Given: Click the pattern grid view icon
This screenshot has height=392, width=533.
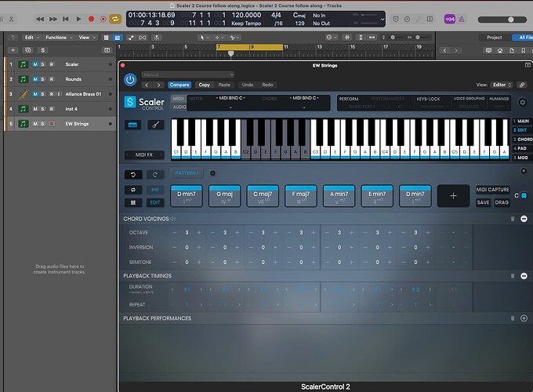Looking at the screenshot, I should 133,202.
